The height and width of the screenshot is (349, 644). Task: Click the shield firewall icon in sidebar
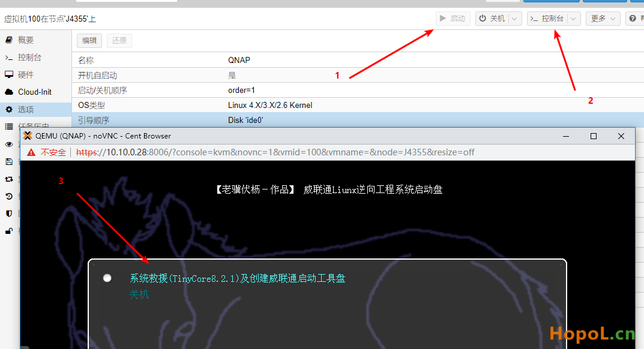pyautogui.click(x=8, y=213)
